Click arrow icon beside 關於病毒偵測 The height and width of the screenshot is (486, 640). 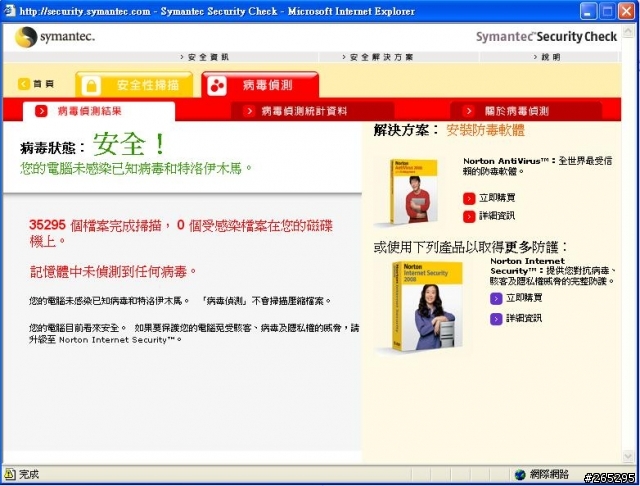[x=469, y=111]
